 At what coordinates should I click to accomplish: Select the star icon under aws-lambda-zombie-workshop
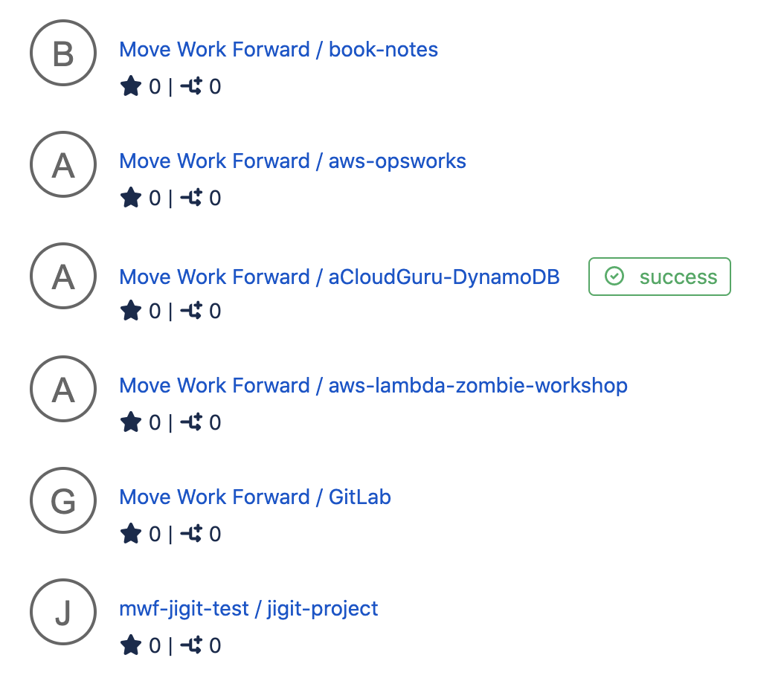131,422
